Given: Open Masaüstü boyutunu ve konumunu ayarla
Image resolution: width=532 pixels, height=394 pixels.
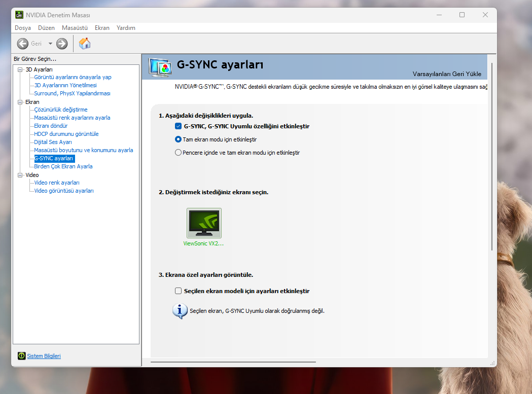Looking at the screenshot, I should click(84, 150).
